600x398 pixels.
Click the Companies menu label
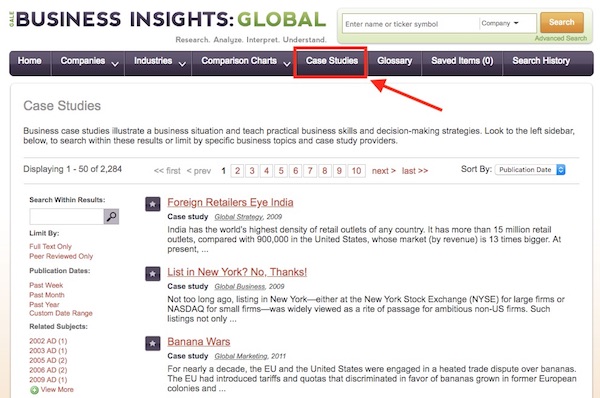click(x=83, y=60)
